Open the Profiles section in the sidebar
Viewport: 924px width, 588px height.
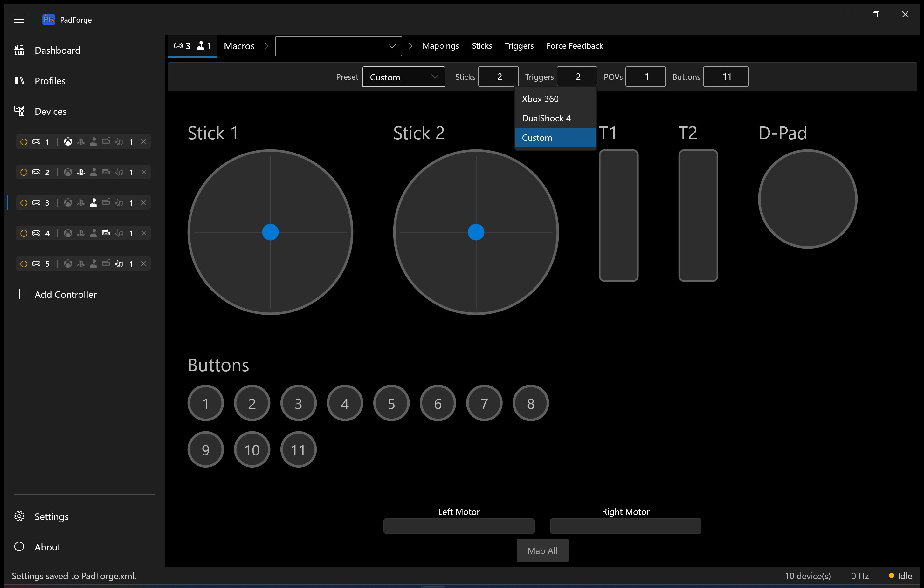(x=50, y=80)
